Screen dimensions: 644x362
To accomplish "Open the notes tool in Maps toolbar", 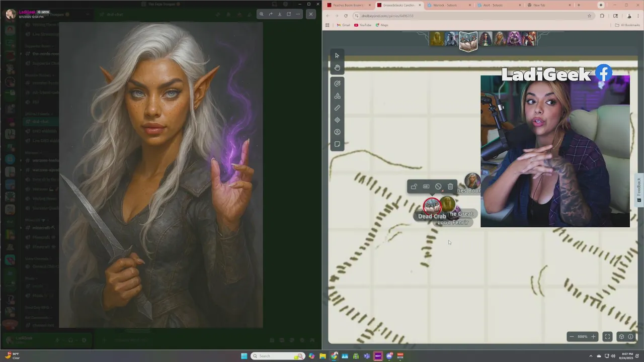I will click(337, 144).
